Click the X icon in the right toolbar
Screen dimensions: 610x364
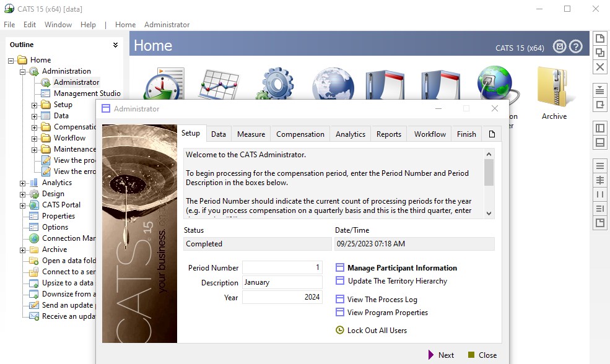[x=600, y=67]
